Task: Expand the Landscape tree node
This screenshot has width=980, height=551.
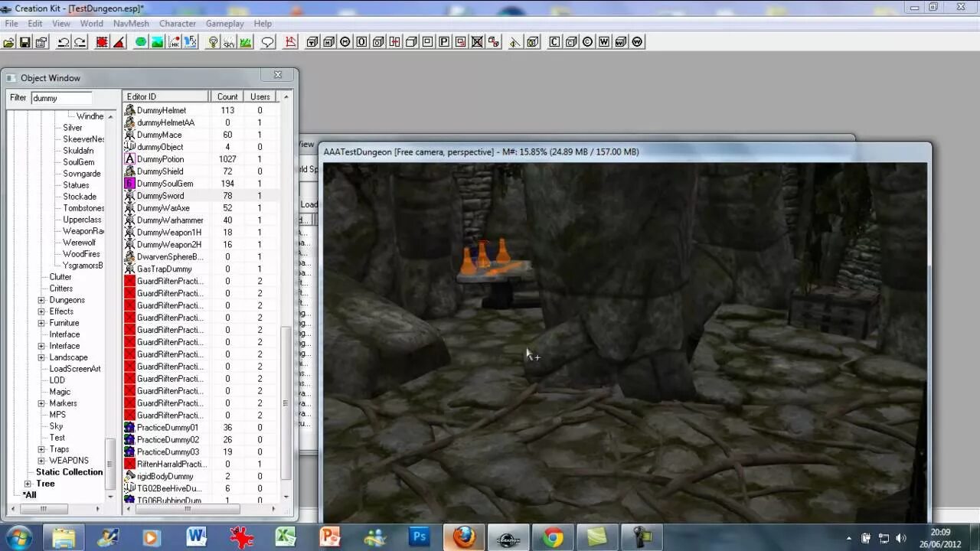Action: pyautogui.click(x=41, y=357)
